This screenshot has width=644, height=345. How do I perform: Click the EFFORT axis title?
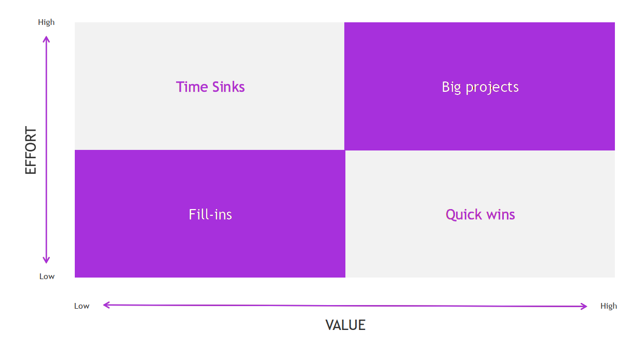tap(31, 150)
